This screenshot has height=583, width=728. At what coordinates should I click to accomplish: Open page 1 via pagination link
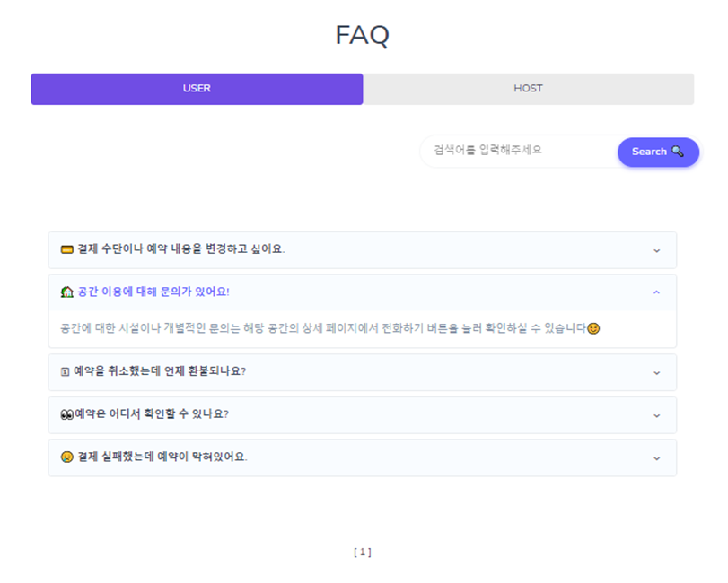364,553
